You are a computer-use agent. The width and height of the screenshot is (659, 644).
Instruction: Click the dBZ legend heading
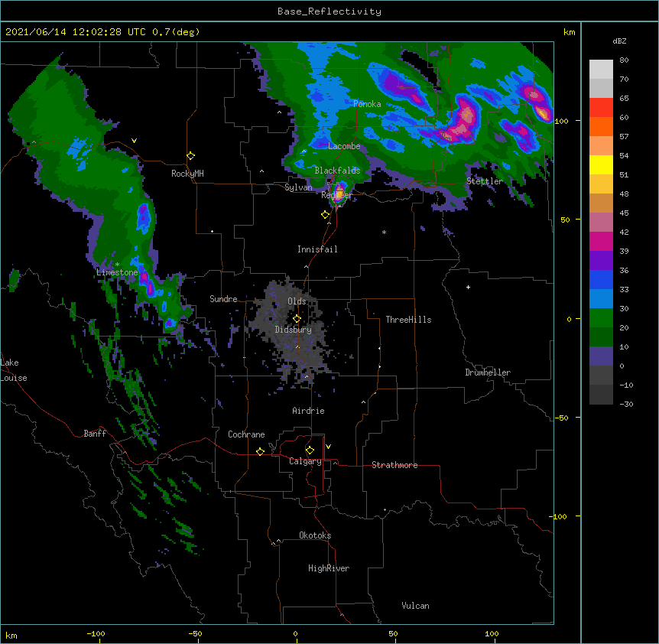pyautogui.click(x=619, y=41)
